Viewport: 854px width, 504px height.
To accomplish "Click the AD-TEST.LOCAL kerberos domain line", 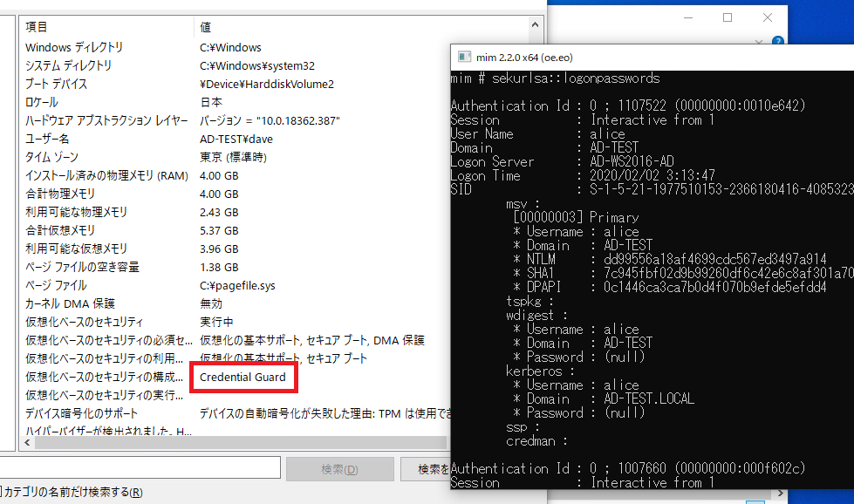I will (x=604, y=399).
